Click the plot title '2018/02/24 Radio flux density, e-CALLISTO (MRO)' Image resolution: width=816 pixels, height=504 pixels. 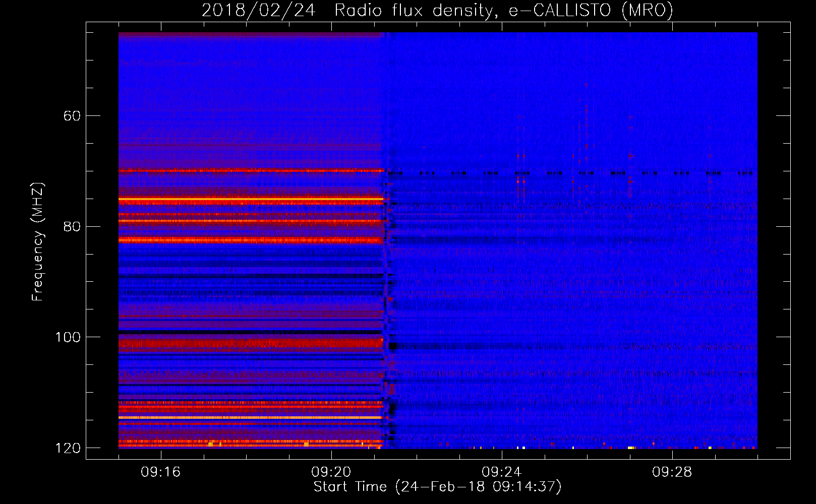[437, 11]
